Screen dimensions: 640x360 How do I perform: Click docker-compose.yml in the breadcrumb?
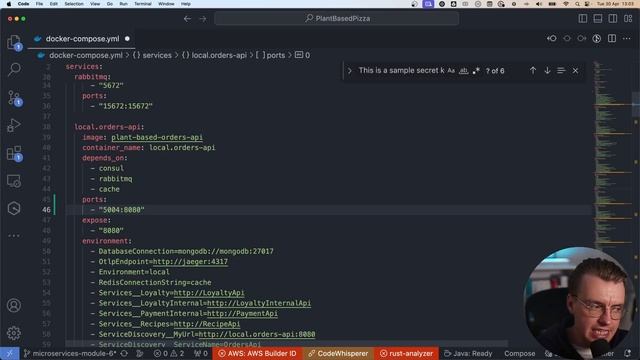(86, 55)
